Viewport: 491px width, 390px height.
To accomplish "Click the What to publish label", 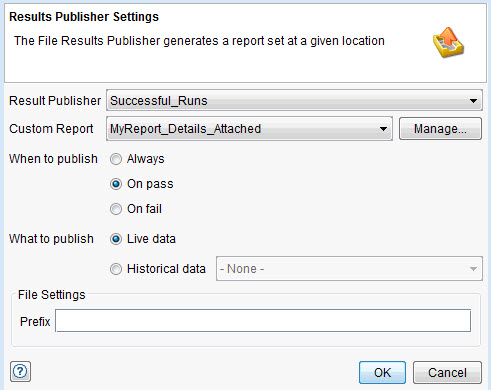I will tap(51, 239).
